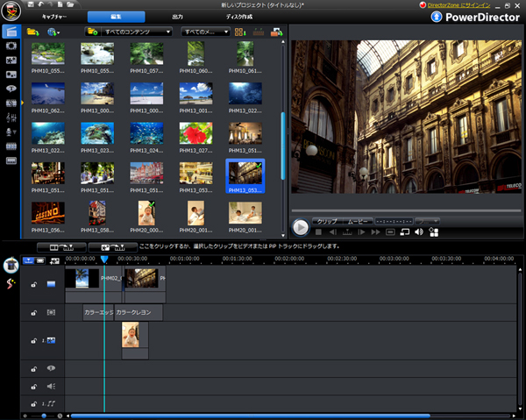Click the timeline zoom slider

pyautogui.click(x=44, y=416)
